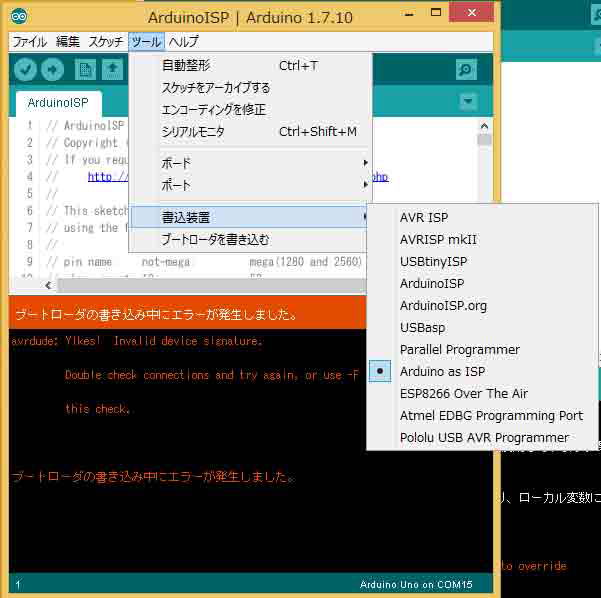Close the open ツール menu
The height and width of the screenshot is (598, 601).
146,41
